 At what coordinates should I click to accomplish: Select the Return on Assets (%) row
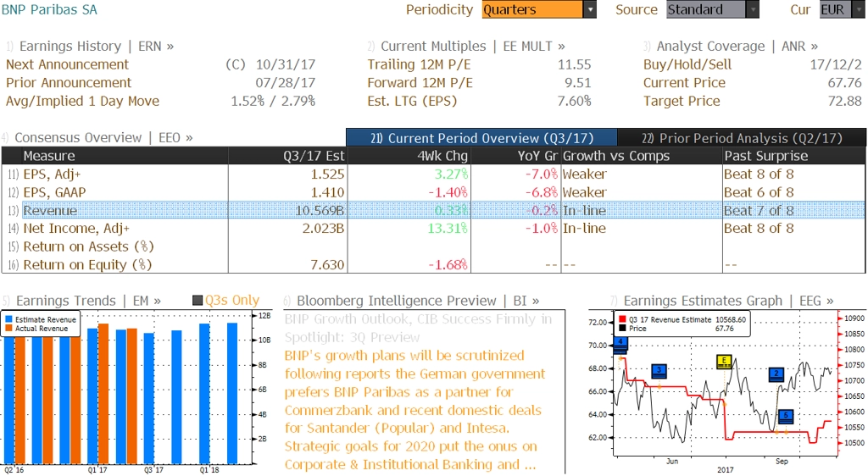(x=433, y=246)
